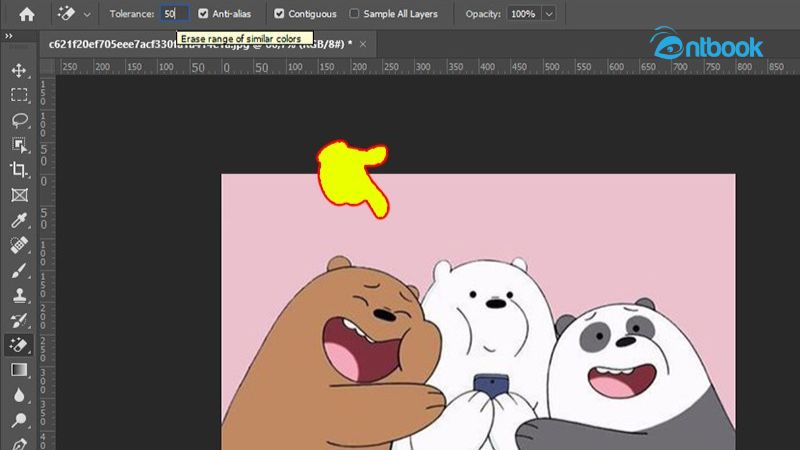Select the Crop tool
The height and width of the screenshot is (450, 800).
[19, 170]
